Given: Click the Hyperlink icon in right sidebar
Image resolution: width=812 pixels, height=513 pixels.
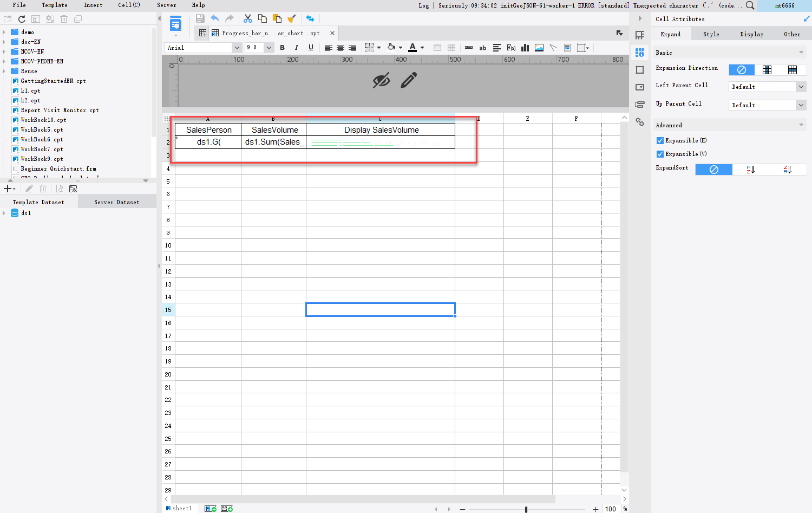Looking at the screenshot, I should [640, 122].
